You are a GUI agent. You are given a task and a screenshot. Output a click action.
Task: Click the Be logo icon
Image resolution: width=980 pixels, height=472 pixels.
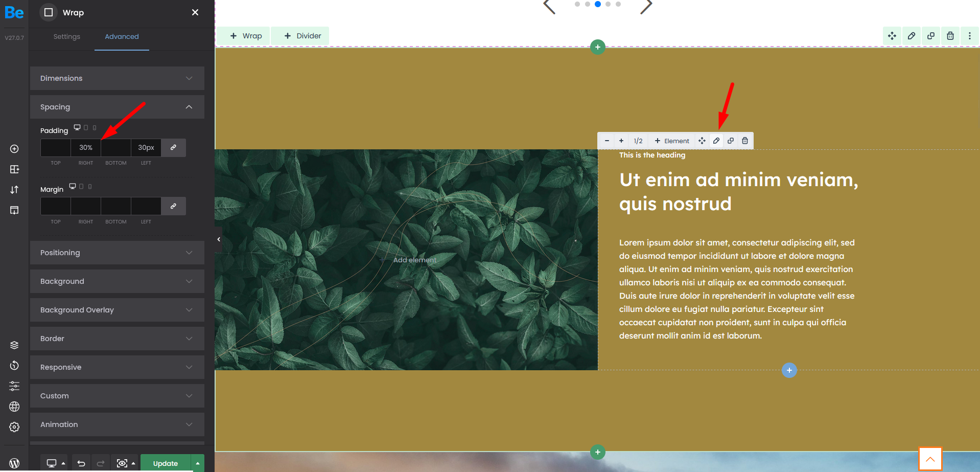pos(14,13)
